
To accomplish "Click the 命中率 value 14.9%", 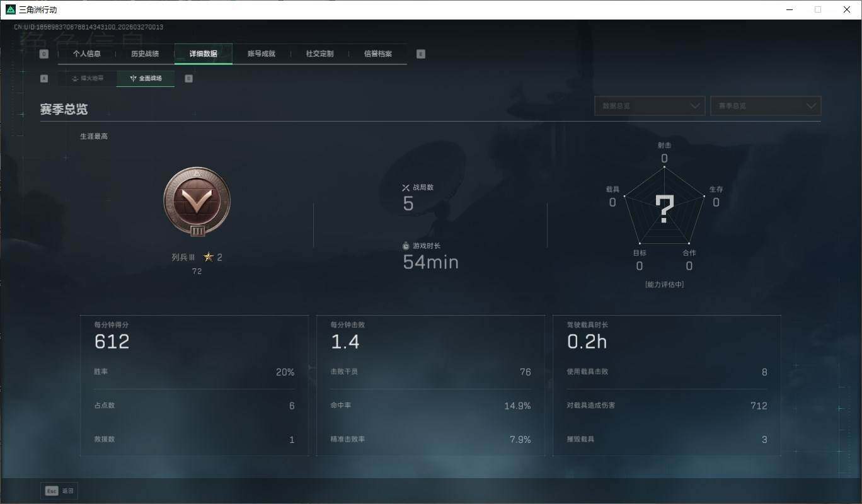I will tap(517, 406).
